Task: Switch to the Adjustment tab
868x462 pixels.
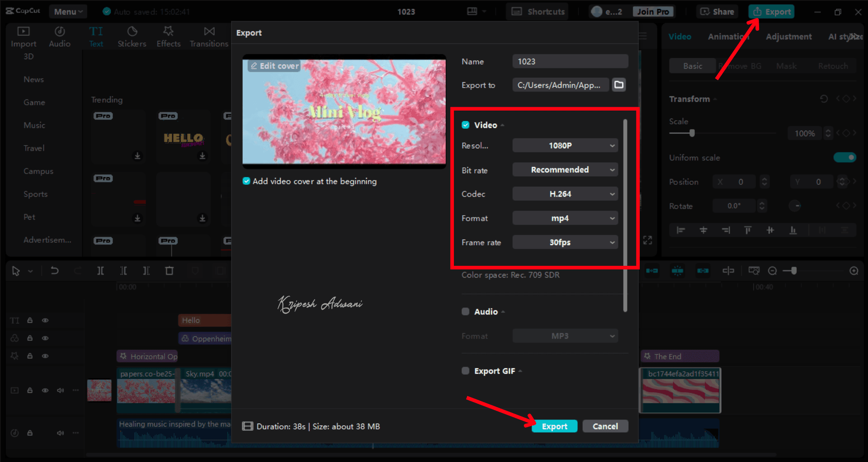Action: click(x=788, y=37)
